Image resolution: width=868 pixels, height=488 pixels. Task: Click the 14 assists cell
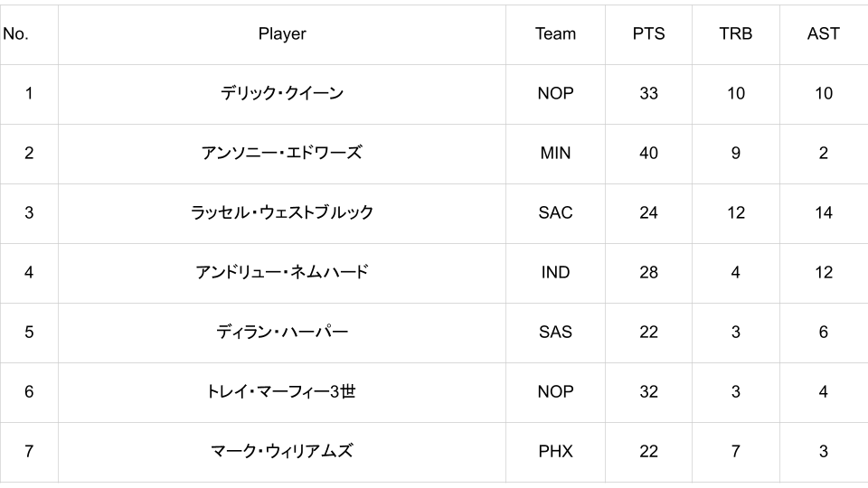tap(823, 213)
